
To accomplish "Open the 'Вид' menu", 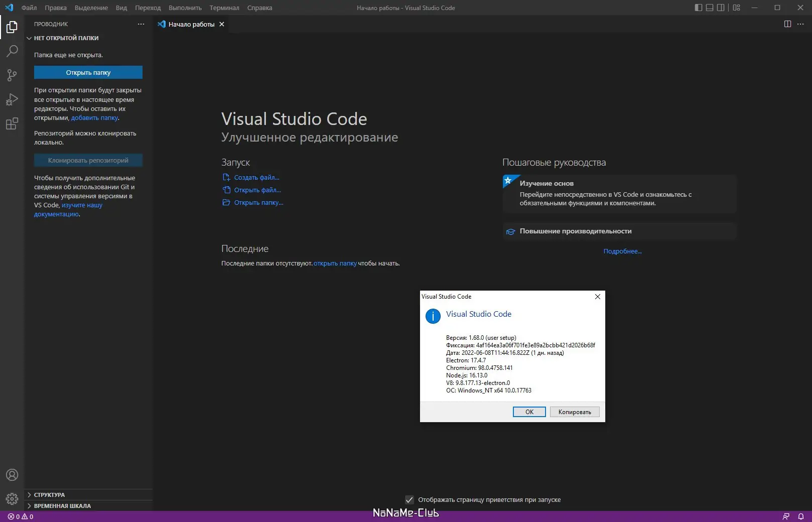I will [121, 8].
